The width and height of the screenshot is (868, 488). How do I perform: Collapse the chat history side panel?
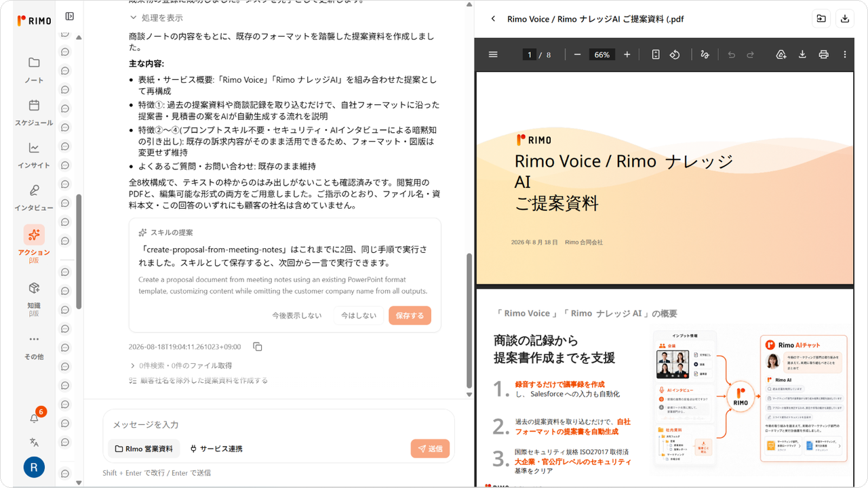tap(70, 16)
